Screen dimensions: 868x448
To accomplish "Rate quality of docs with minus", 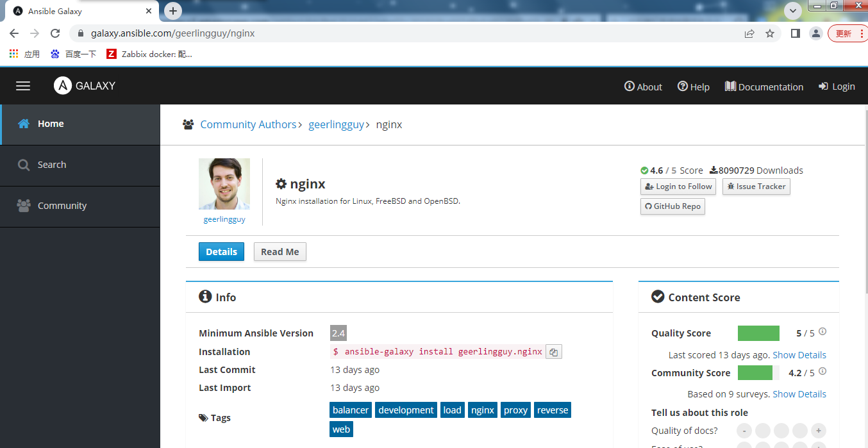I will [744, 431].
